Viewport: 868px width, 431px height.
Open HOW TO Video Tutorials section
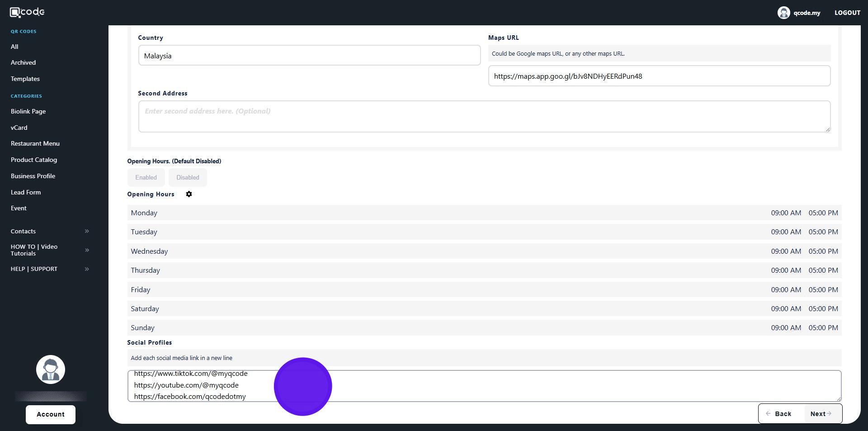(x=34, y=250)
